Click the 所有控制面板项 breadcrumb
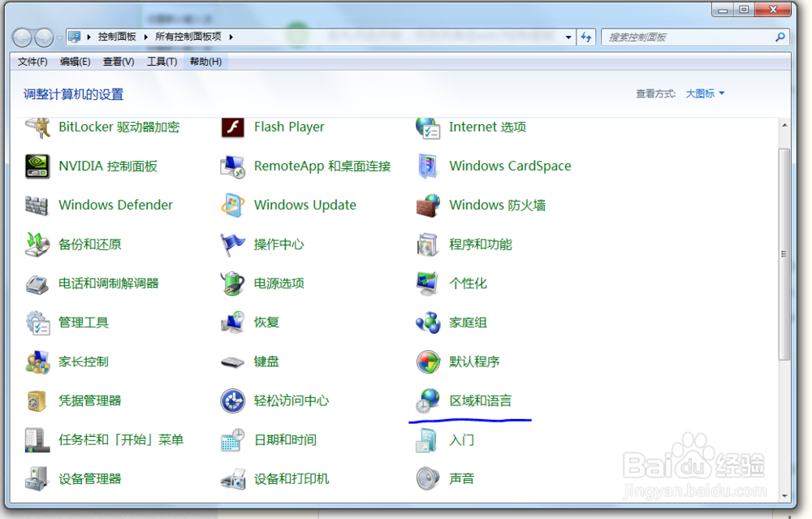 tap(188, 37)
